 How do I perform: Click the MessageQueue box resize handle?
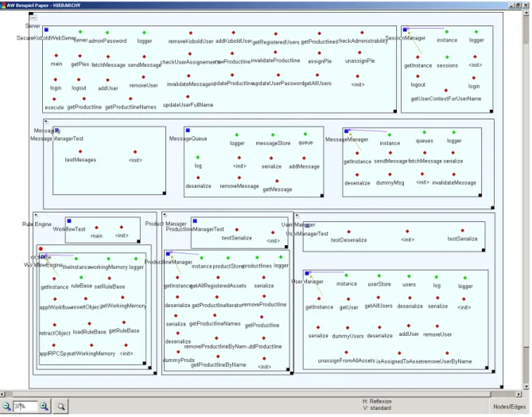click(x=322, y=196)
